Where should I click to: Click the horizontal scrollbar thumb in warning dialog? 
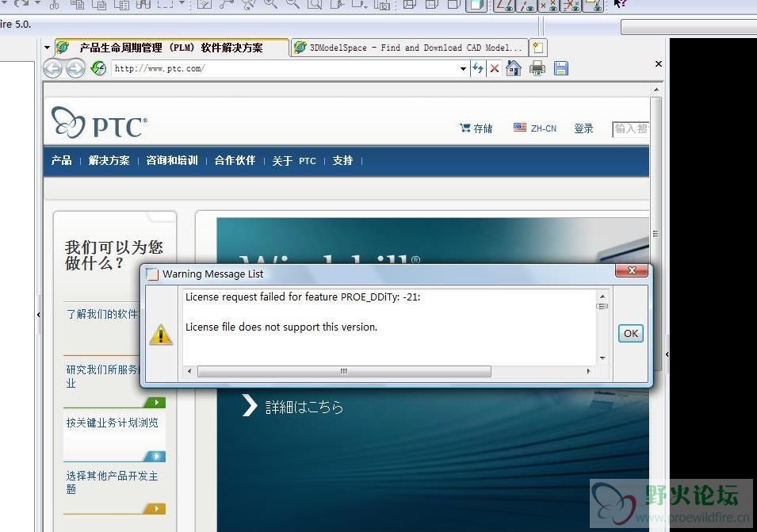344,371
